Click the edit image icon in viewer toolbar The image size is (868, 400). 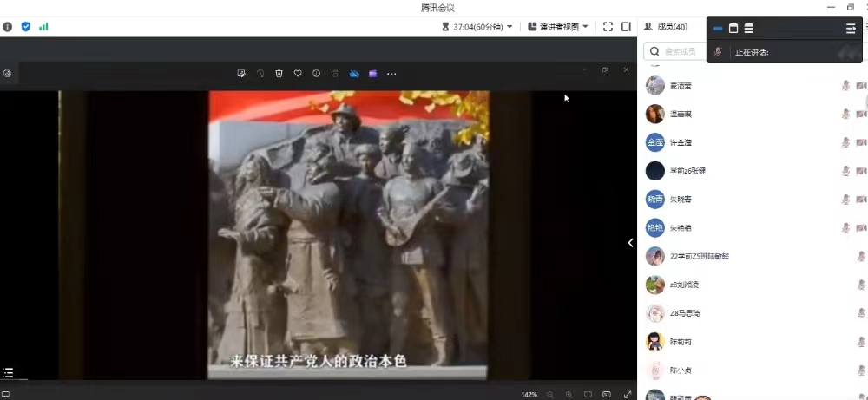pos(241,74)
